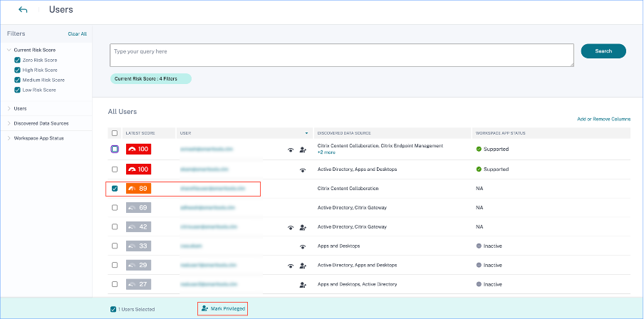Uncheck the Zero Risk Score filter
Screen dimensions: 644x319
click(18, 61)
